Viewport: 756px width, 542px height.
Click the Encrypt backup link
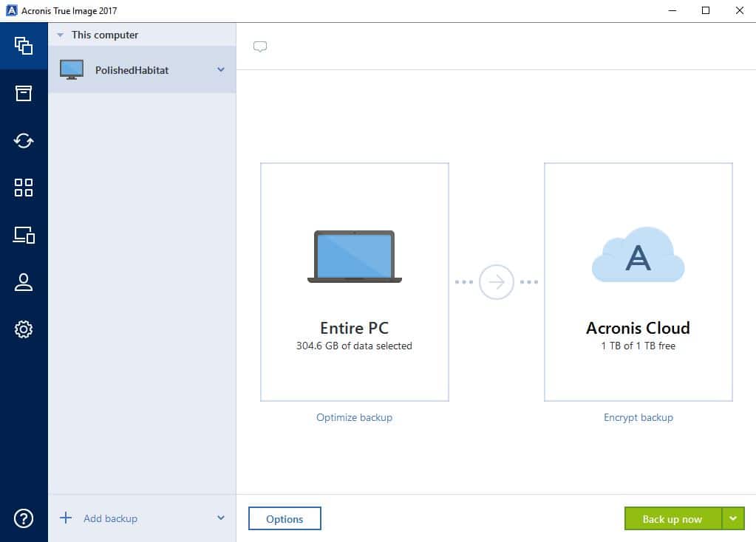point(638,417)
